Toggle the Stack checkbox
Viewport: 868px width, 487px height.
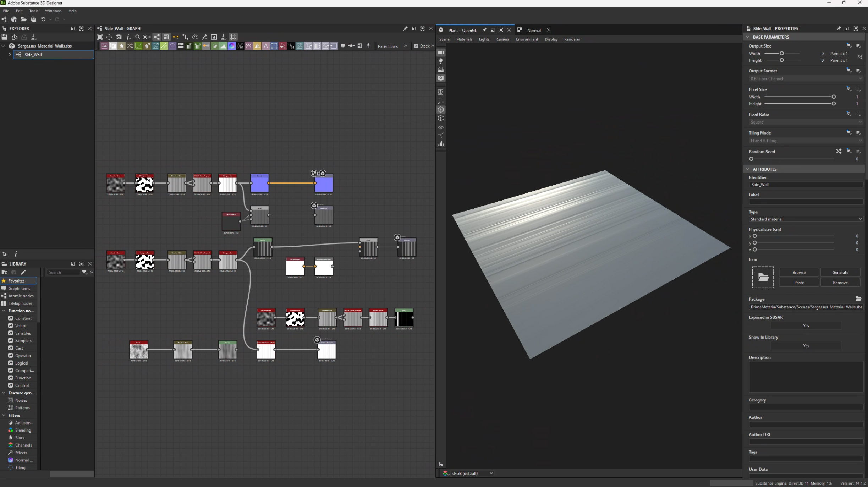click(x=416, y=46)
